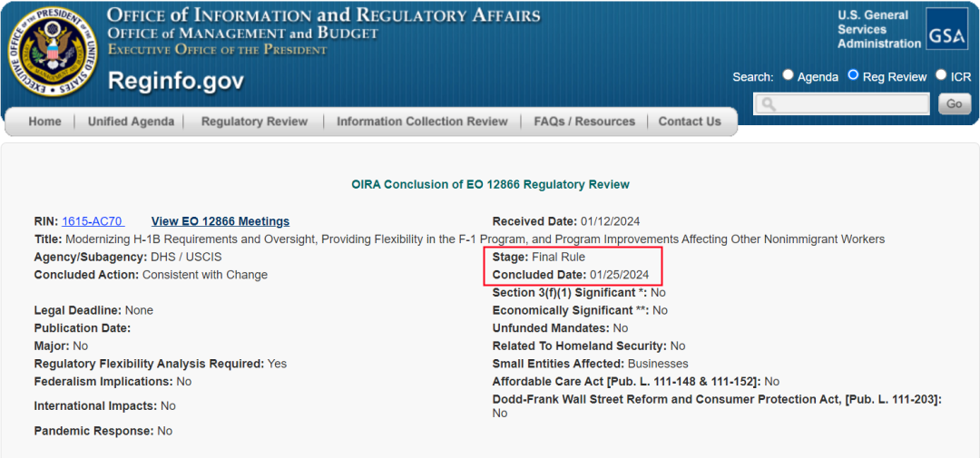Viewport: 980px width, 458px height.
Task: Select the Reg Review radio button
Action: (x=853, y=75)
